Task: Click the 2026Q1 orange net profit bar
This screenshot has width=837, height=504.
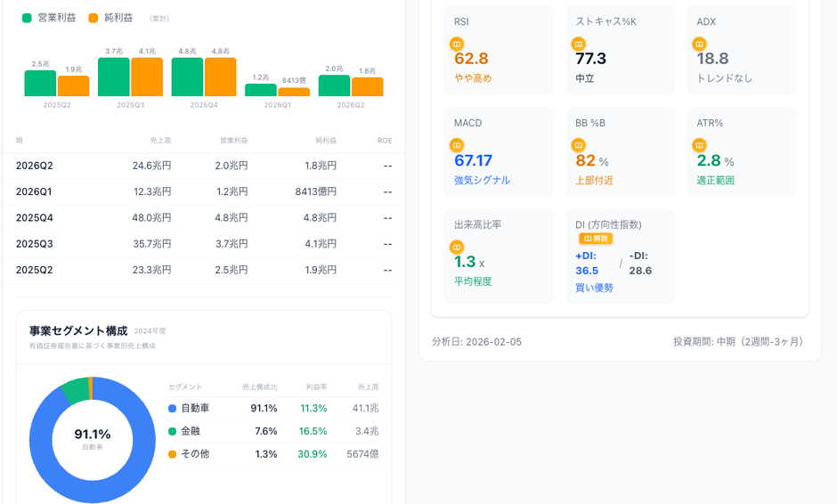Action: coord(294,92)
